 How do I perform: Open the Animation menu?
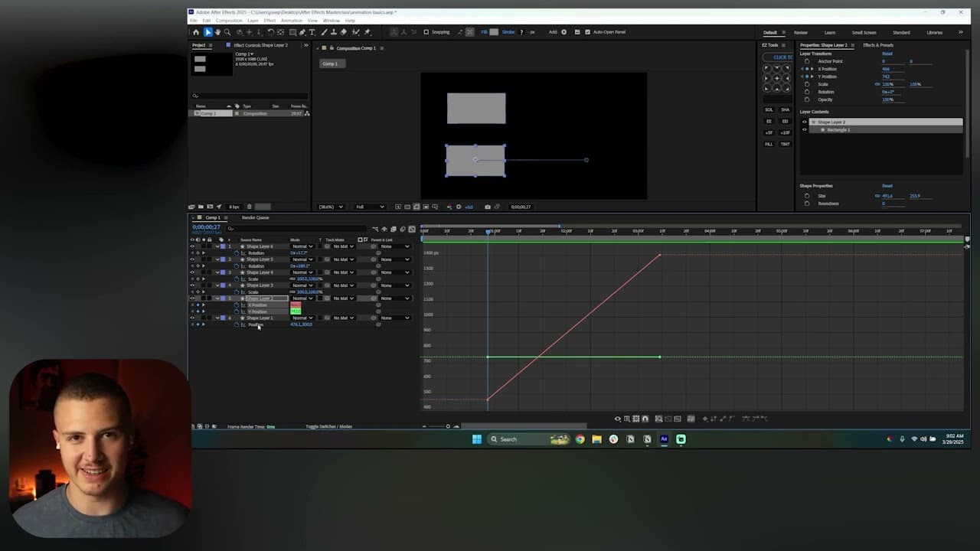(x=292, y=21)
